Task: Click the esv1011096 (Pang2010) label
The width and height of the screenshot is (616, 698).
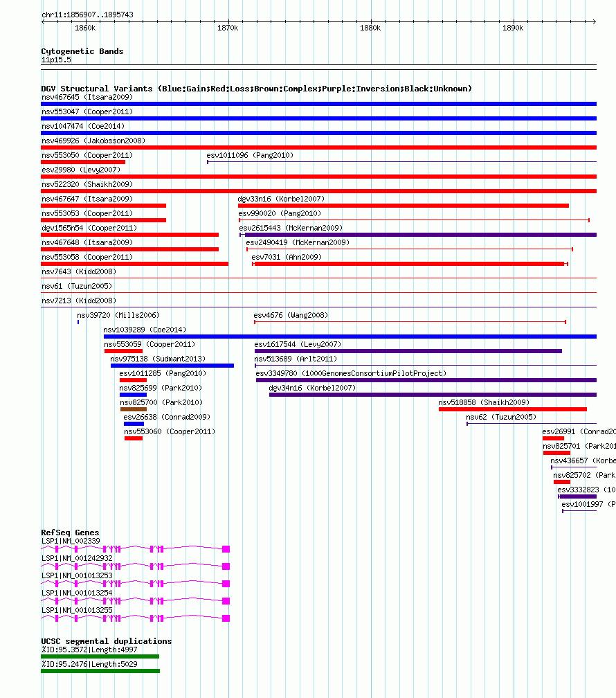Action: [250, 155]
